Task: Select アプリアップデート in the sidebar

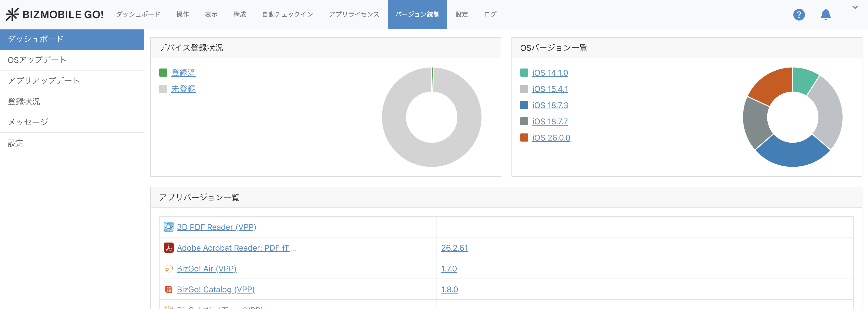Action: coord(44,81)
